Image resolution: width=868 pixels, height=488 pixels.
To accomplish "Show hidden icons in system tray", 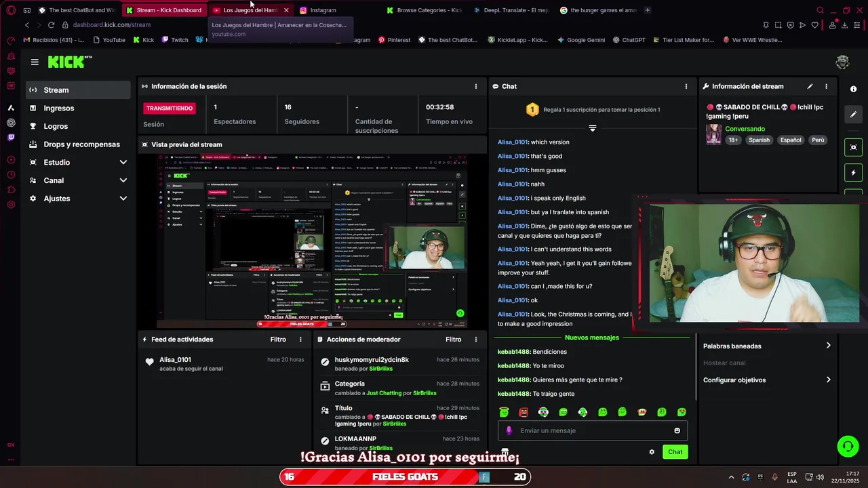I will 731,477.
